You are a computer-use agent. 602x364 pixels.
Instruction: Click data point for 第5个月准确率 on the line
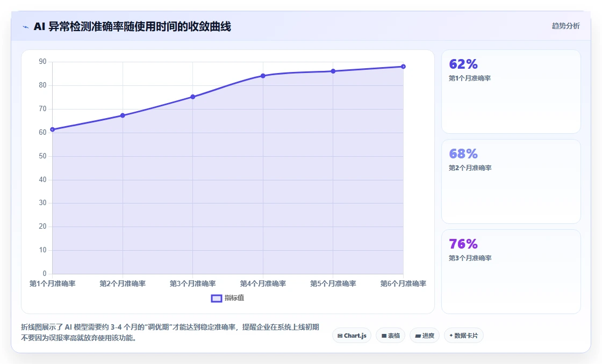(333, 71)
